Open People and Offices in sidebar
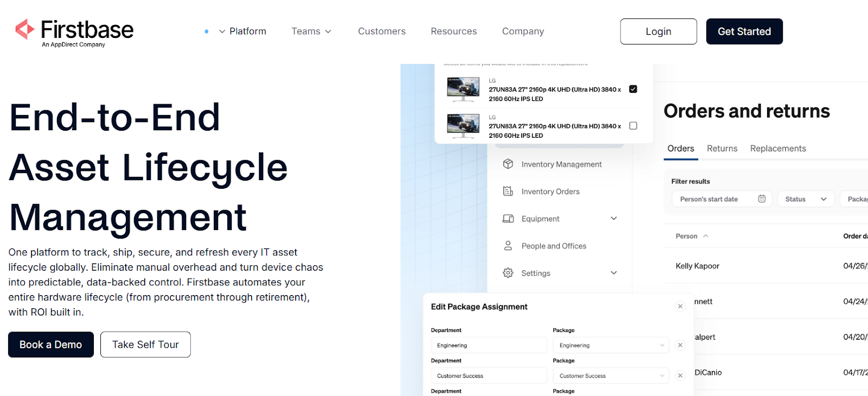The image size is (868, 396). (554, 246)
